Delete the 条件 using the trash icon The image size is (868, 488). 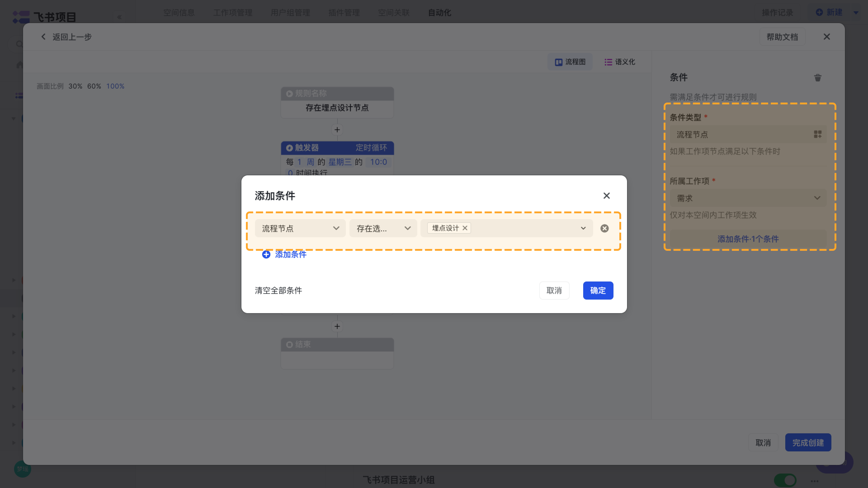coord(818,78)
